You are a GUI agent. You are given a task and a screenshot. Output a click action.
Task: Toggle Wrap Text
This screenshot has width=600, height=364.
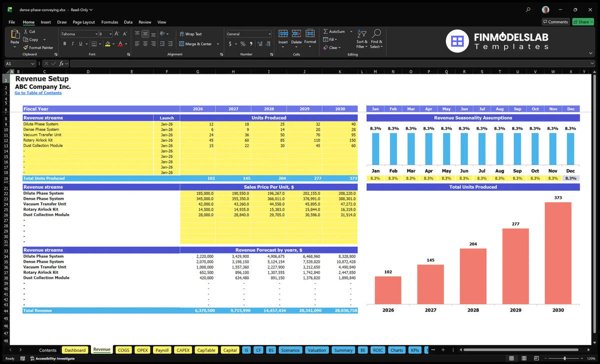tap(190, 34)
